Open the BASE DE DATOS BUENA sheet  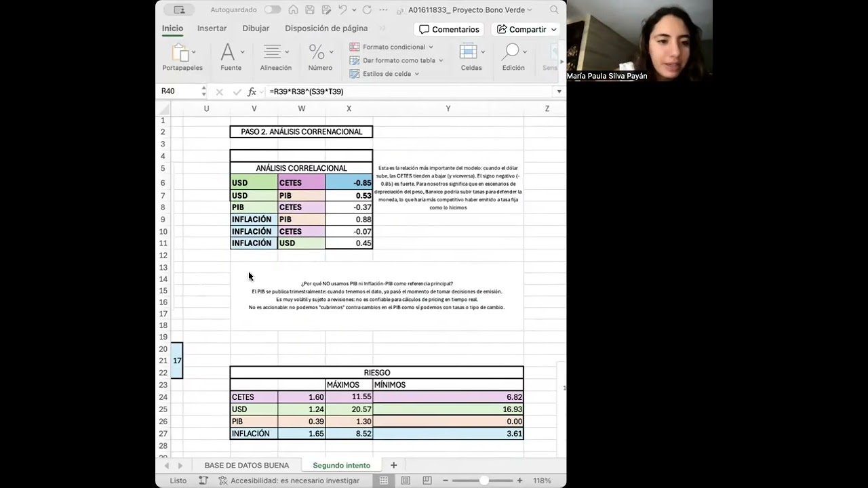247,466
